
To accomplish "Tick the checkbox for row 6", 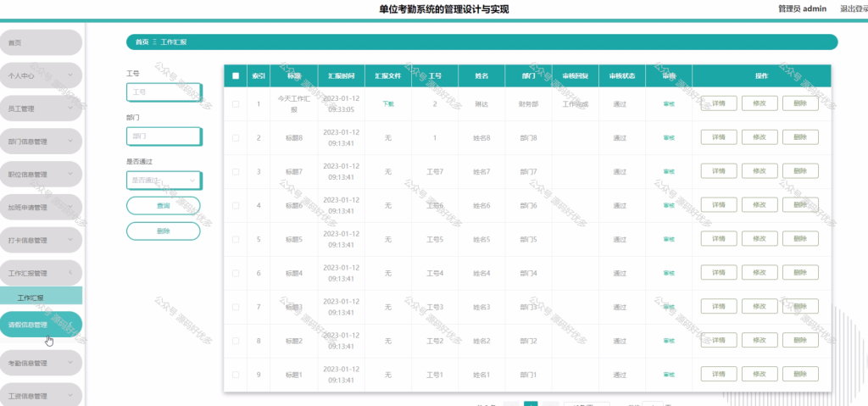I will click(x=236, y=273).
